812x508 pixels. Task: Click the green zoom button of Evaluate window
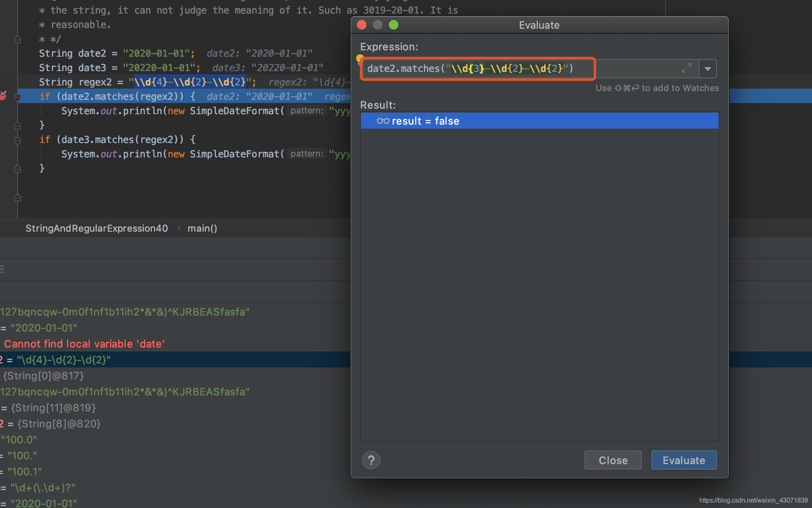click(x=394, y=25)
